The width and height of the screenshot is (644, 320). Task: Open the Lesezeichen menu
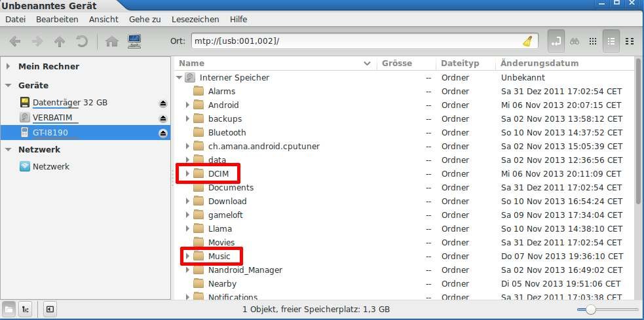(195, 19)
